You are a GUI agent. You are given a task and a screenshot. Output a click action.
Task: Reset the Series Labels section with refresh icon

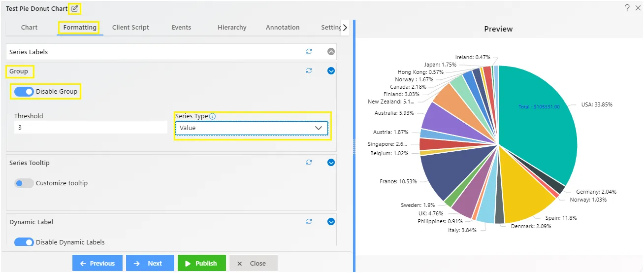(x=309, y=51)
